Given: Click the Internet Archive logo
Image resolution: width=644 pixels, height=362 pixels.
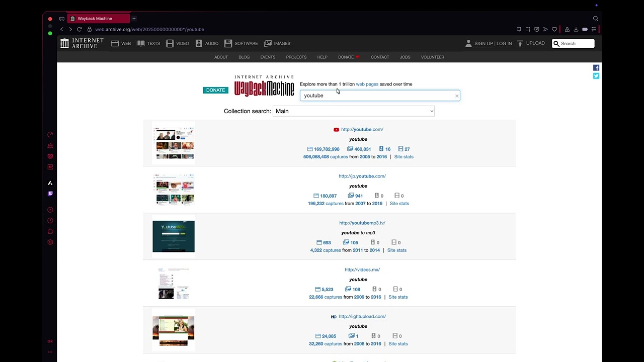Looking at the screenshot, I should (82, 43).
